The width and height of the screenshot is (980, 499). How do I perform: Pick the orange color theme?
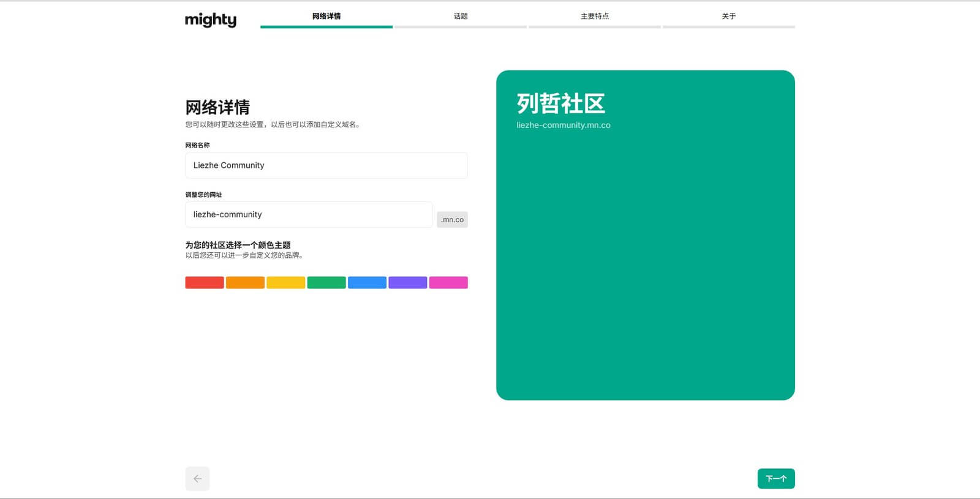click(x=245, y=282)
